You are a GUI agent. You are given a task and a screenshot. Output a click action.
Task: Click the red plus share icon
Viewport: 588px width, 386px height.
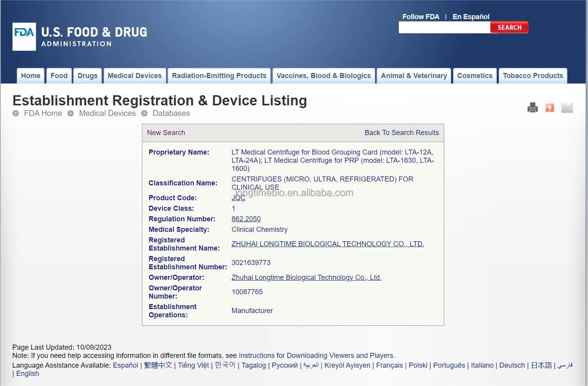coord(549,108)
